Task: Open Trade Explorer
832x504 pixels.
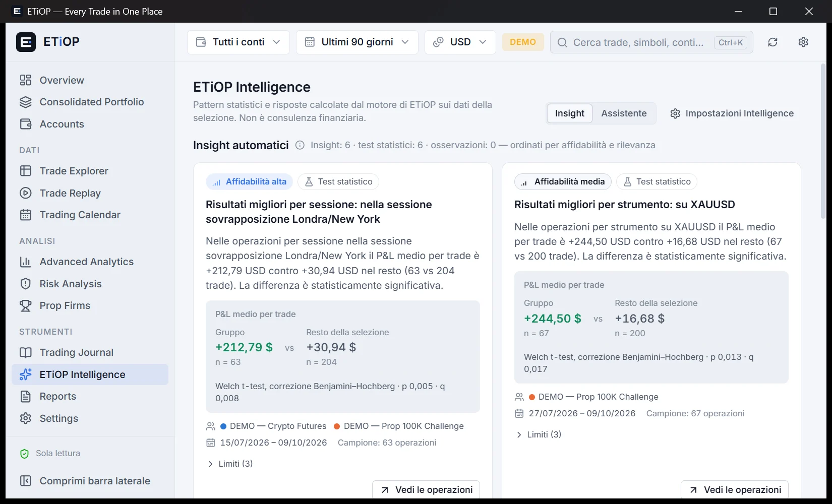Action: point(90,171)
